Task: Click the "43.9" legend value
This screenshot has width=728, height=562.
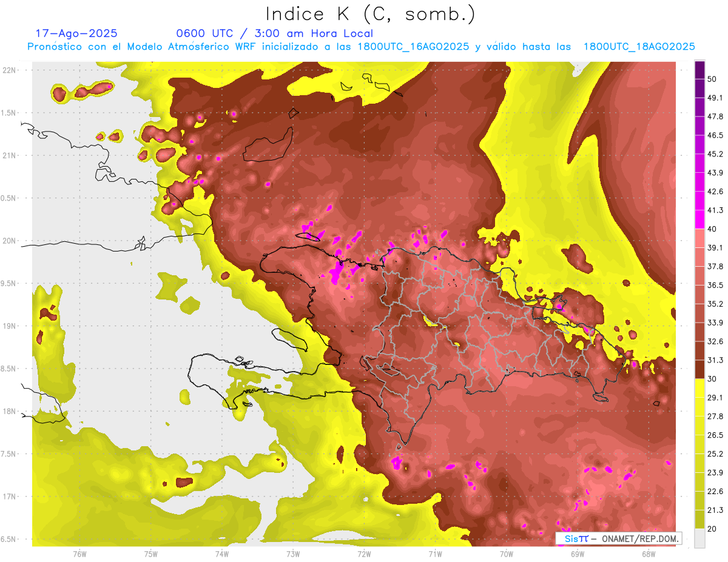Action: click(x=715, y=173)
